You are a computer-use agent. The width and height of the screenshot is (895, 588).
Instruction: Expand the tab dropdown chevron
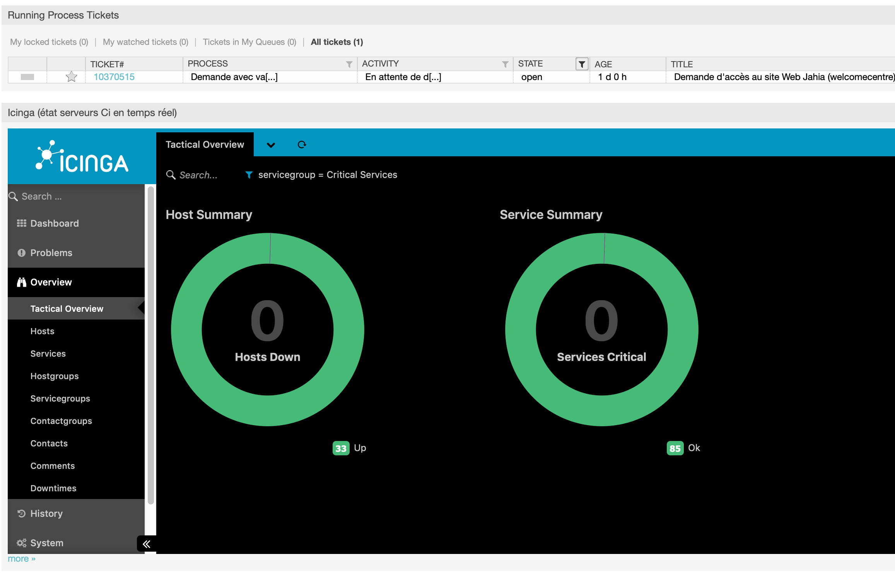271,145
